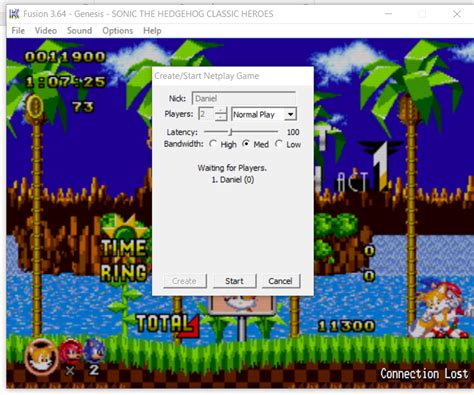
Task: Click the 'Waiting for Players.' status text
Action: [232, 168]
